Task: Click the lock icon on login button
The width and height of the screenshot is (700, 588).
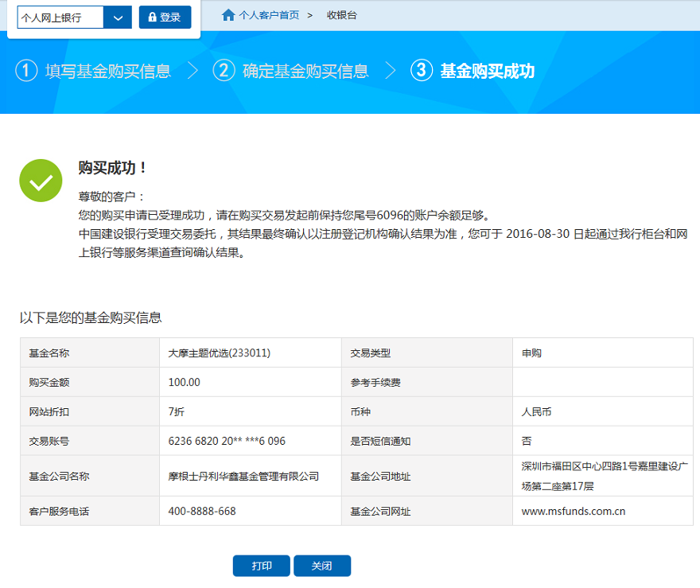Action: tap(153, 17)
